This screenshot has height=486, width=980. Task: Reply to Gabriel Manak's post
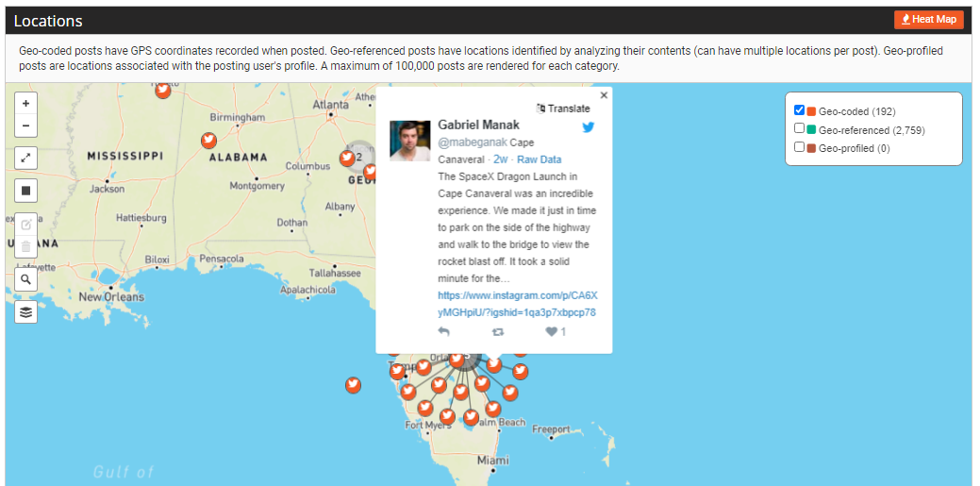coord(443,331)
